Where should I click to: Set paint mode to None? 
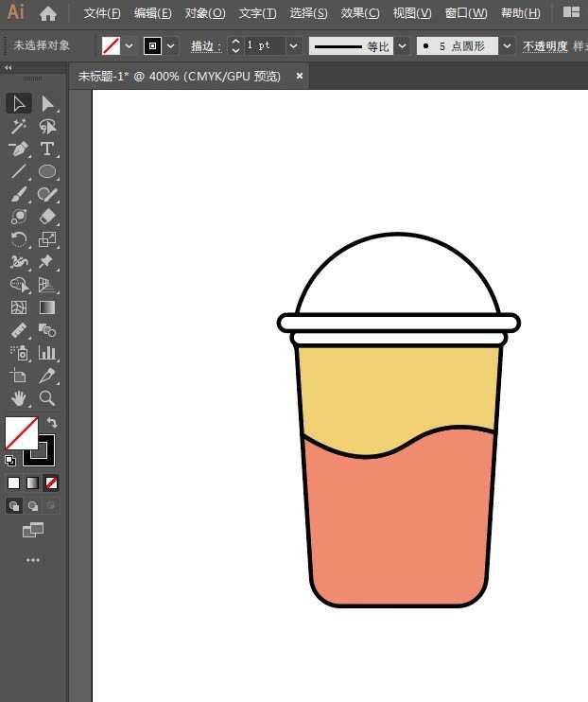point(51,483)
